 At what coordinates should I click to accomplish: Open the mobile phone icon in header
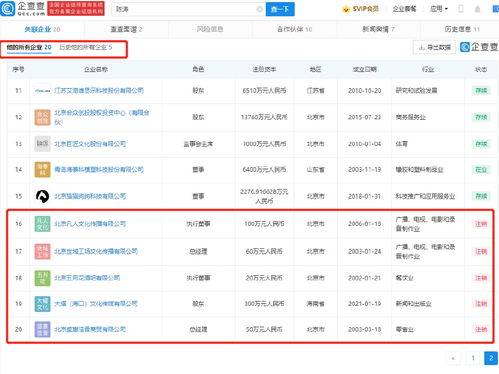click(x=461, y=9)
